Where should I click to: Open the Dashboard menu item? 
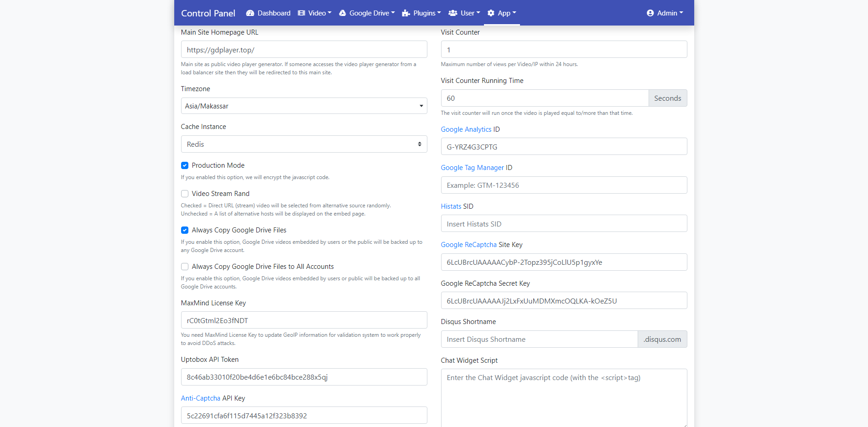(x=268, y=13)
